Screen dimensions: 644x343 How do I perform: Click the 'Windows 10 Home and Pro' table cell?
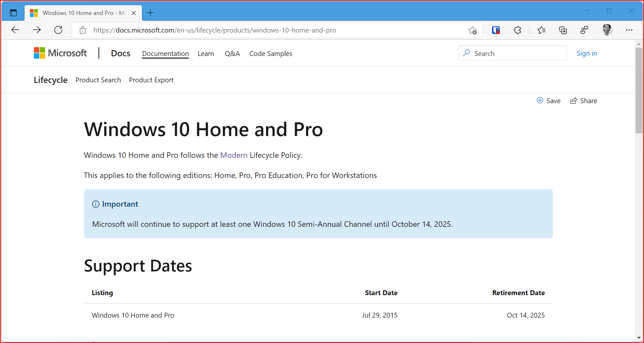(x=133, y=315)
